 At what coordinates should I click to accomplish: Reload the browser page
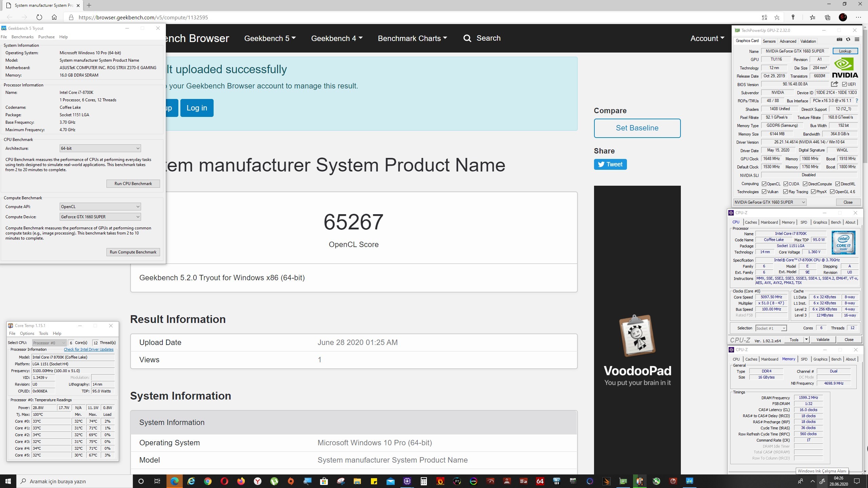39,17
